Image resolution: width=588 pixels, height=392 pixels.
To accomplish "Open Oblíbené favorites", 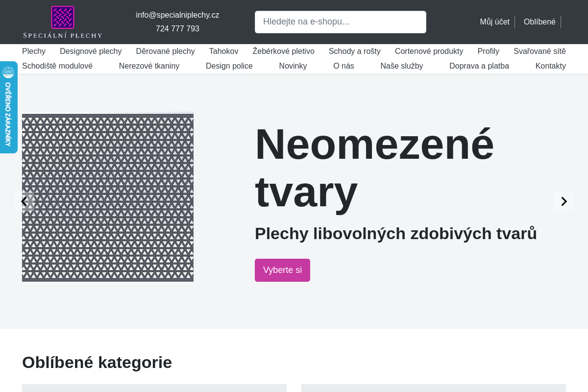I will tap(539, 22).
